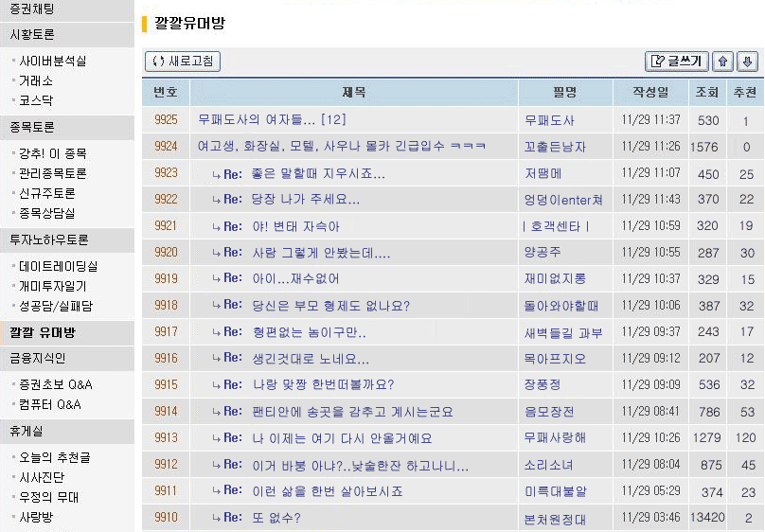Click the down arrow icon button
This screenshot has height=532, width=765.
tap(747, 62)
